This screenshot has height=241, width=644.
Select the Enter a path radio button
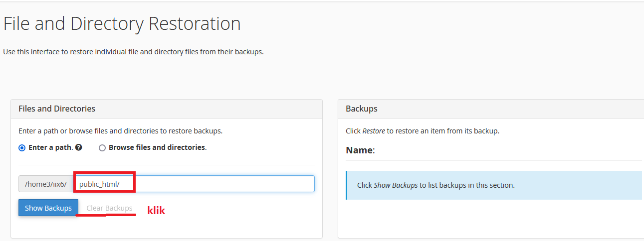[x=22, y=148]
